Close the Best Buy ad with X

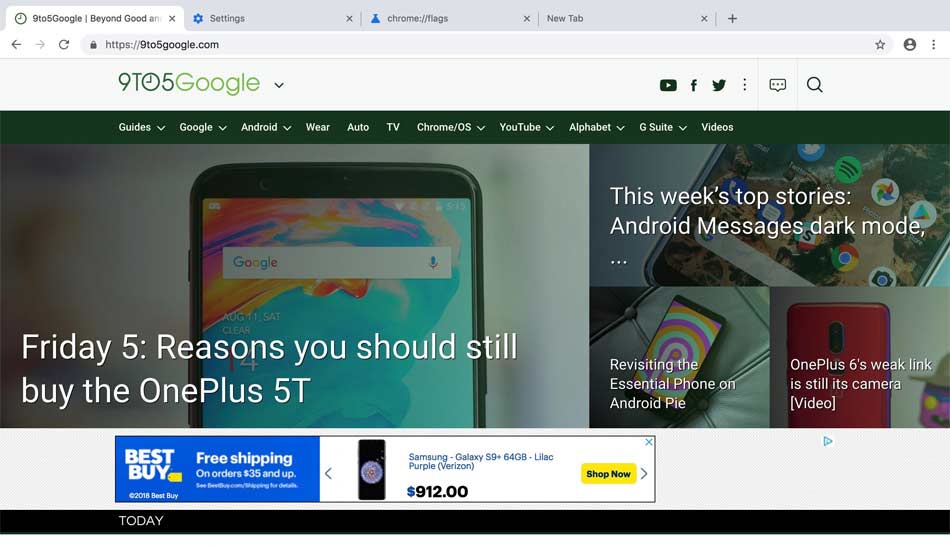point(649,442)
